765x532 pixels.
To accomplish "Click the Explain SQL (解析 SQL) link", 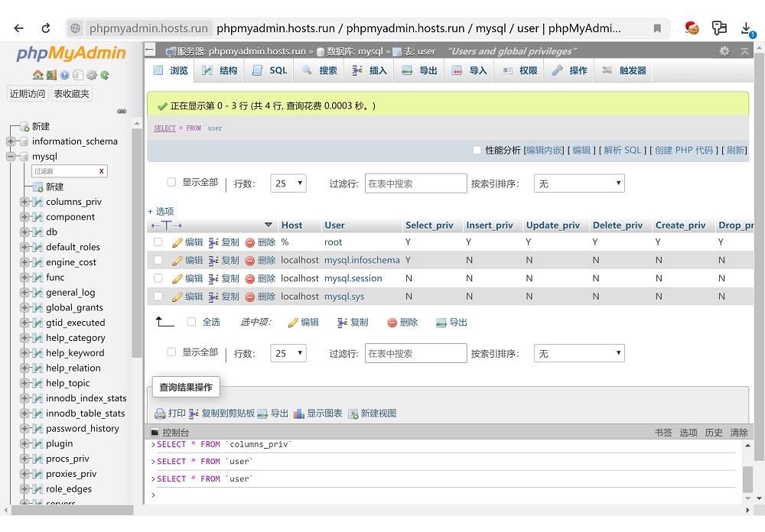I will (622, 150).
